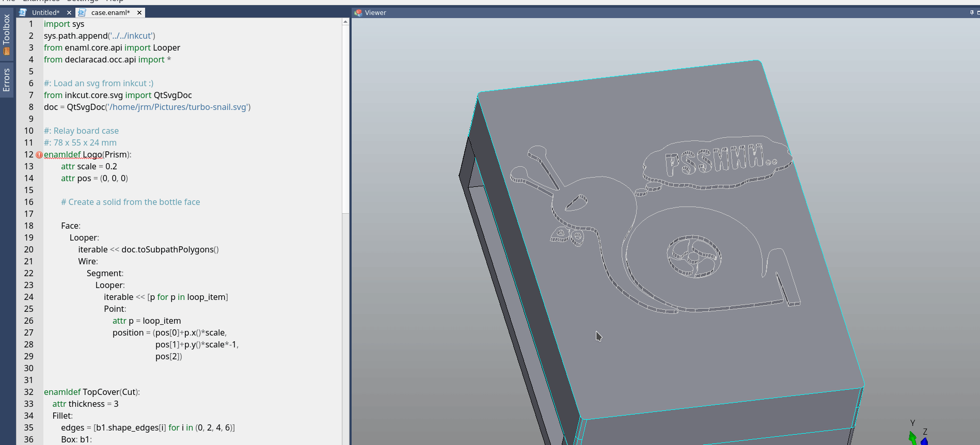Click the 'enamldef Logo(Prism):' line
The width and height of the screenshot is (980, 445).
click(x=88, y=154)
